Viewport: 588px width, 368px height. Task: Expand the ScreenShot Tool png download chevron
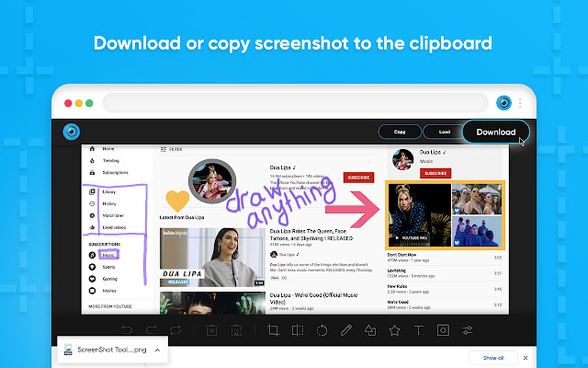click(x=157, y=350)
